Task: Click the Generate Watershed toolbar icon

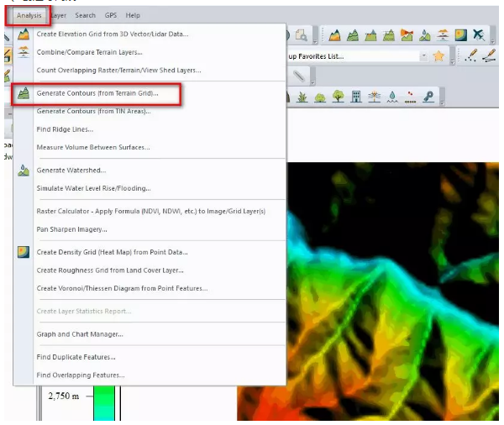Action: 424,35
